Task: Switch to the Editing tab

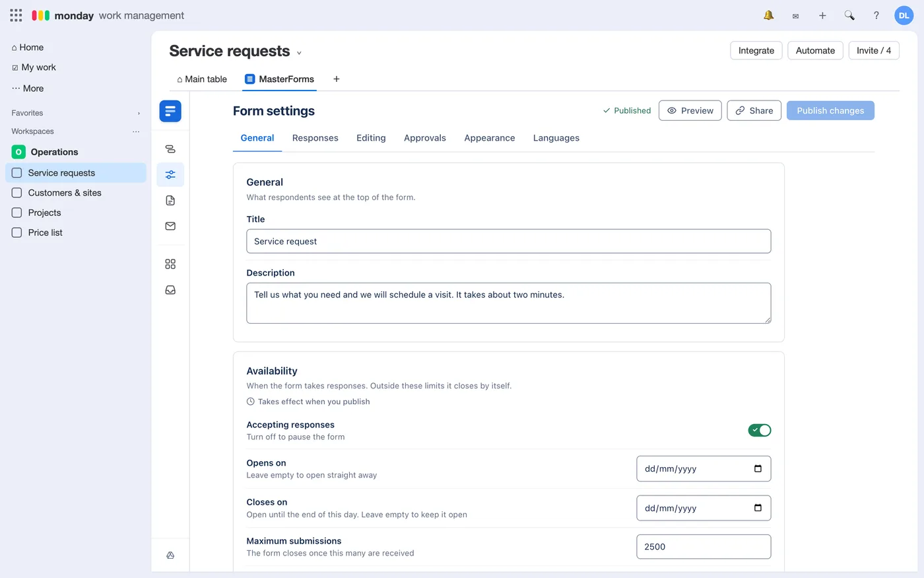Action: pos(371,138)
